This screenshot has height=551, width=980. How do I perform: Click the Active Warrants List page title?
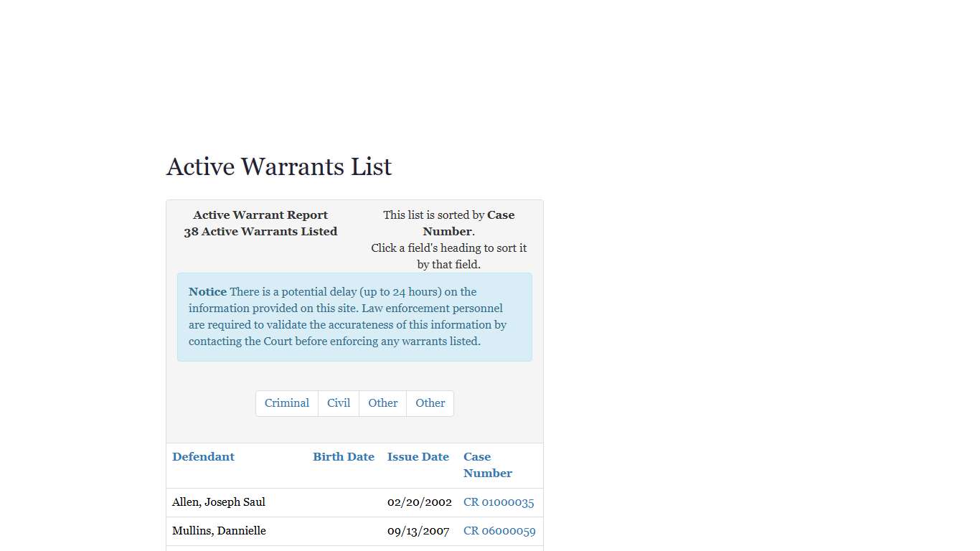point(278,166)
